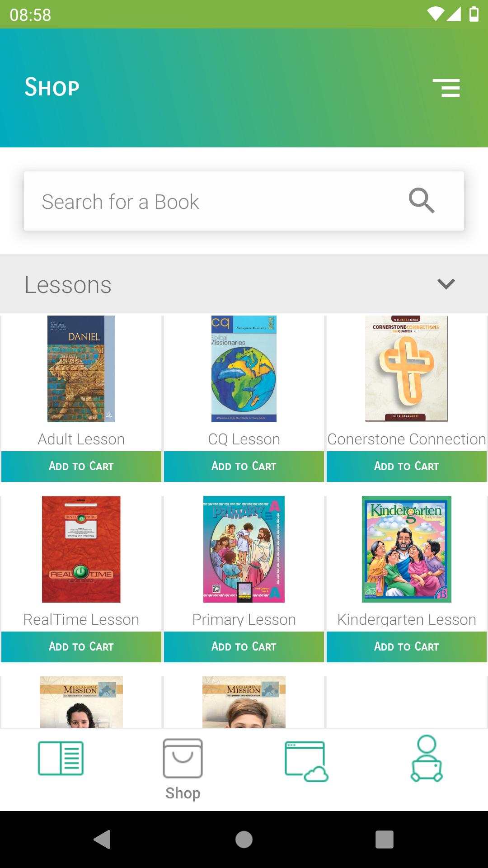The height and width of the screenshot is (868, 488).
Task: Add Adult Lesson to cart
Action: click(81, 466)
